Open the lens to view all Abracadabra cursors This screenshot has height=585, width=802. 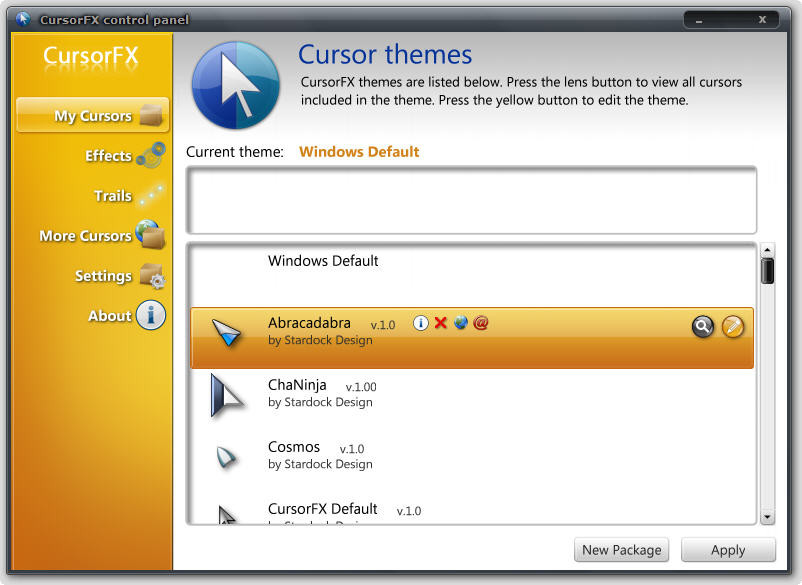[703, 327]
